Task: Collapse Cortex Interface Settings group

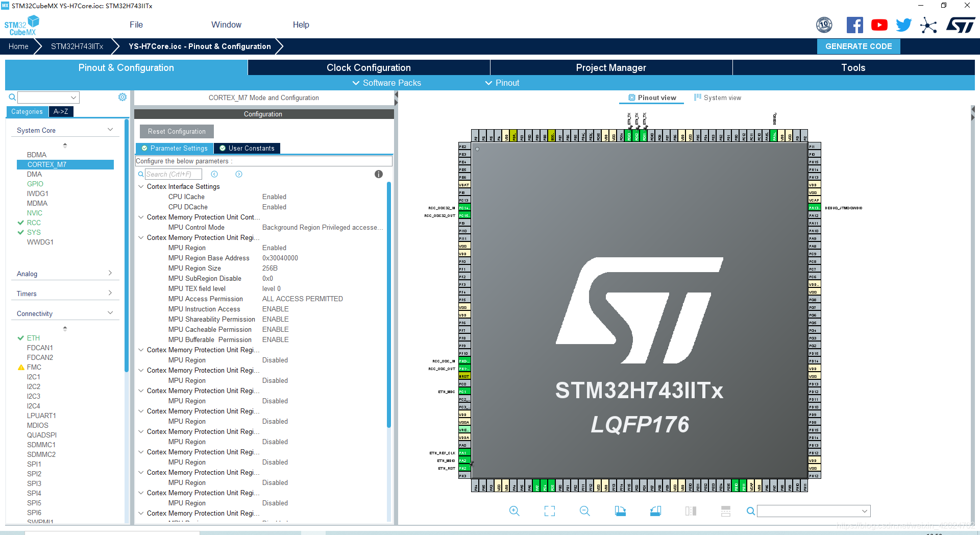Action: tap(141, 186)
